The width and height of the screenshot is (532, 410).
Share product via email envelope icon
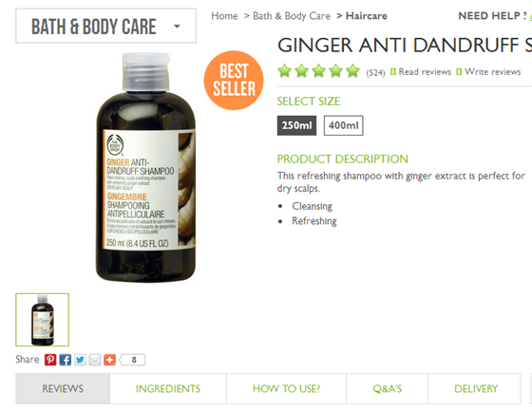(95, 360)
